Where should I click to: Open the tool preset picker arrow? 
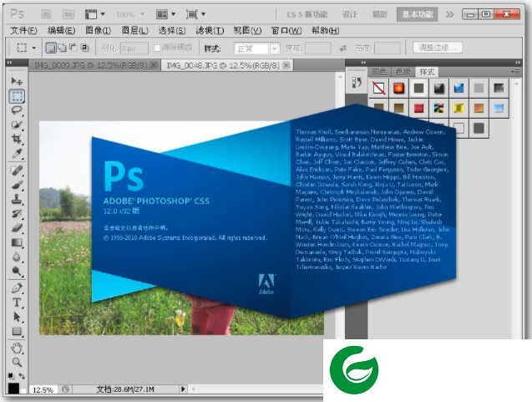pos(34,48)
